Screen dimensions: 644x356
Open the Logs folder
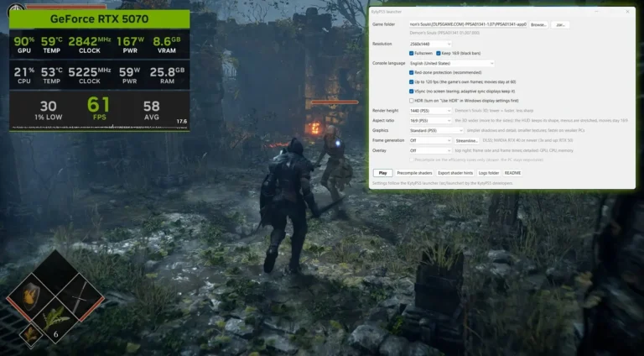pyautogui.click(x=489, y=173)
